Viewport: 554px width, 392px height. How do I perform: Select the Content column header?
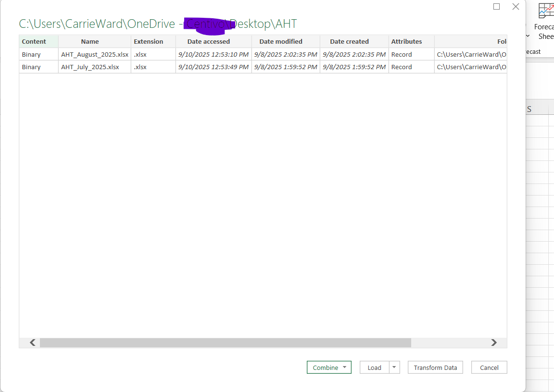tap(38, 42)
